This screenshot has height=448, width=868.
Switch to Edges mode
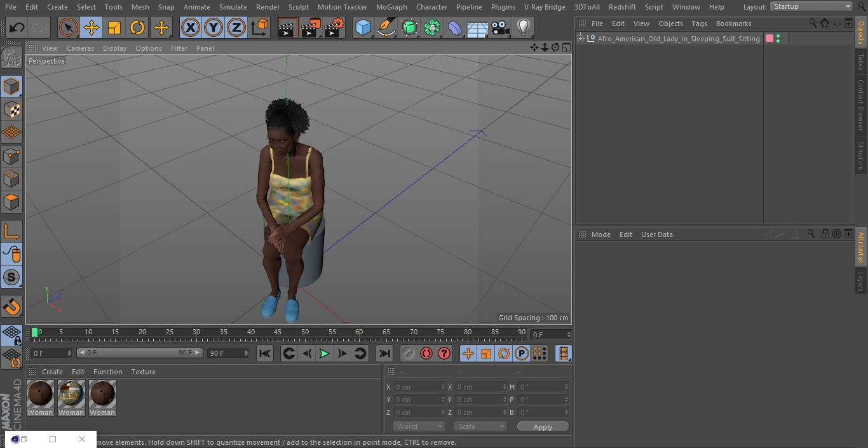[x=11, y=179]
